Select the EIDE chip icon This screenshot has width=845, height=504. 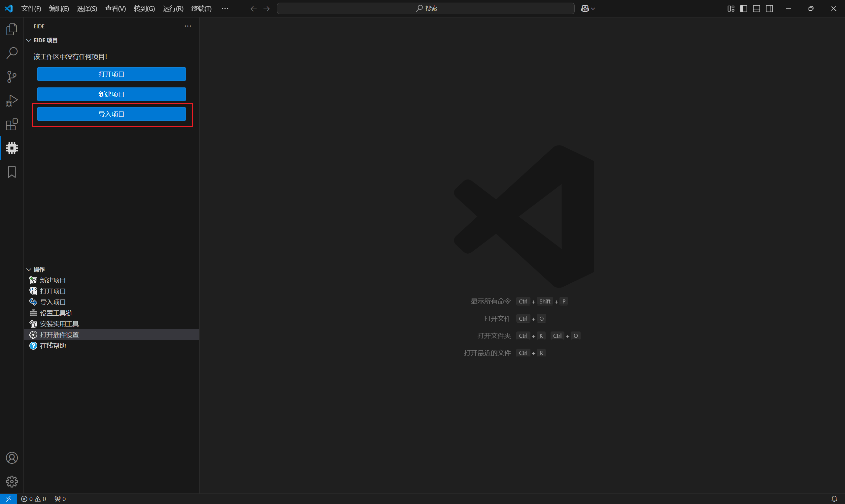pos(12,148)
